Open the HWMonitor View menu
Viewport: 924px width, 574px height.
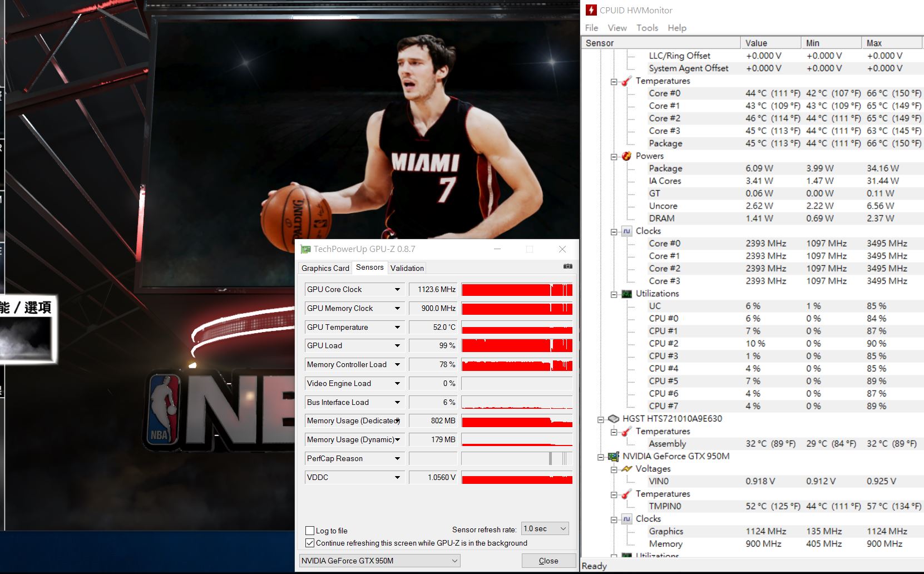pos(617,28)
